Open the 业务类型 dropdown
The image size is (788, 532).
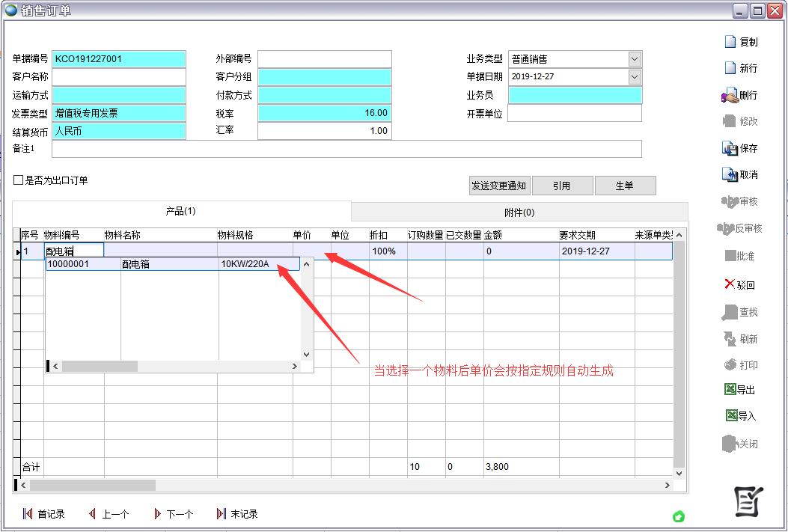(635, 59)
